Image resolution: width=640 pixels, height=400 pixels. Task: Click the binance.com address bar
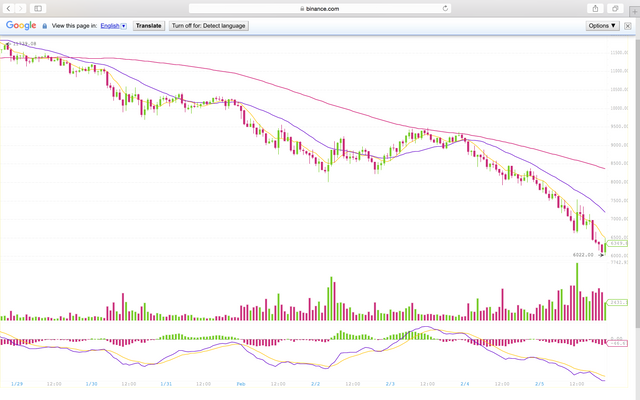[x=320, y=8]
